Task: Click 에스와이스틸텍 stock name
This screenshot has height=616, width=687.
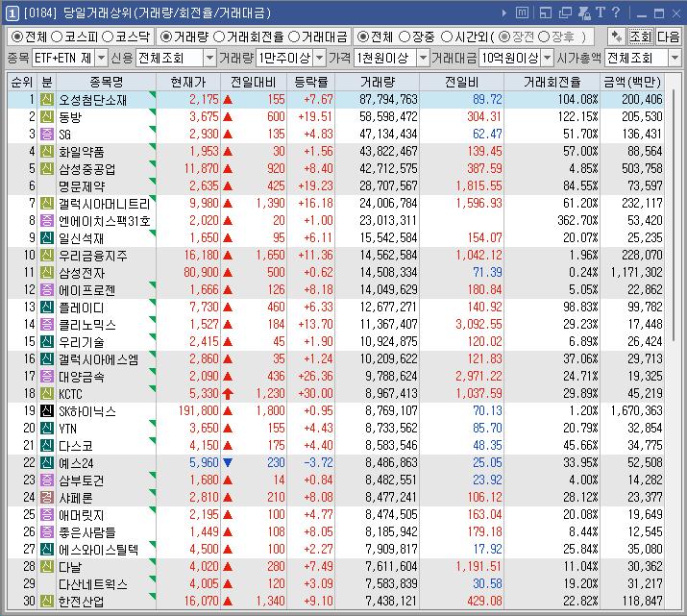Action: [99, 550]
